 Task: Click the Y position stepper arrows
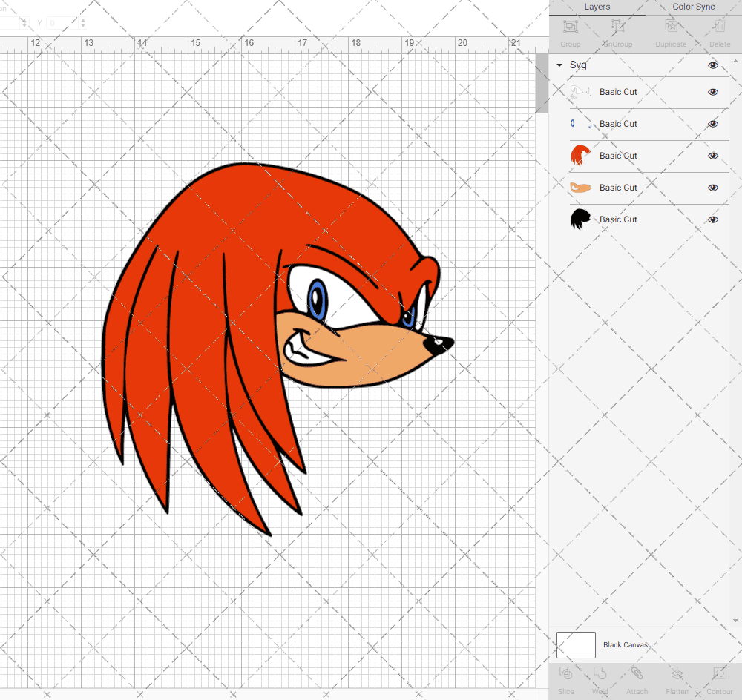coord(83,23)
